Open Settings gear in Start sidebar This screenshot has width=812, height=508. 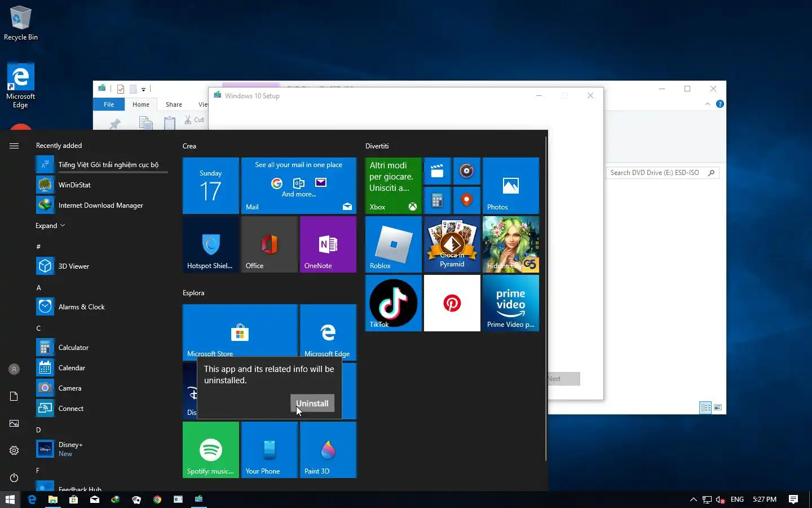[x=14, y=450]
